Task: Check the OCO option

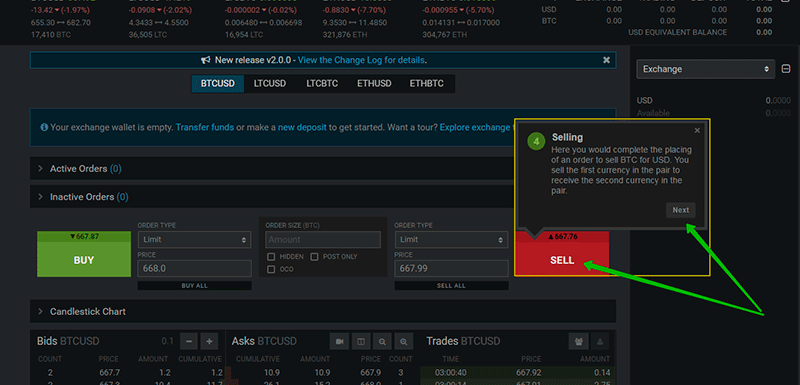Action: click(271, 269)
